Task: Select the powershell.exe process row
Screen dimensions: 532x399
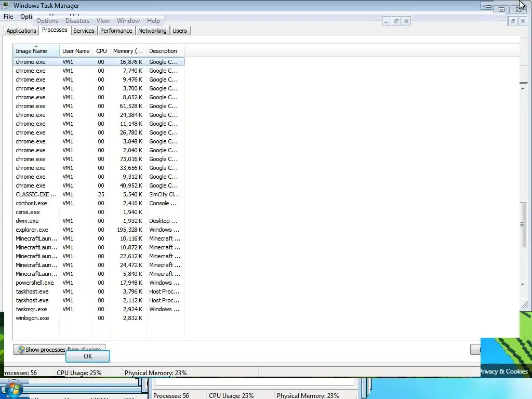Action: [x=99, y=282]
